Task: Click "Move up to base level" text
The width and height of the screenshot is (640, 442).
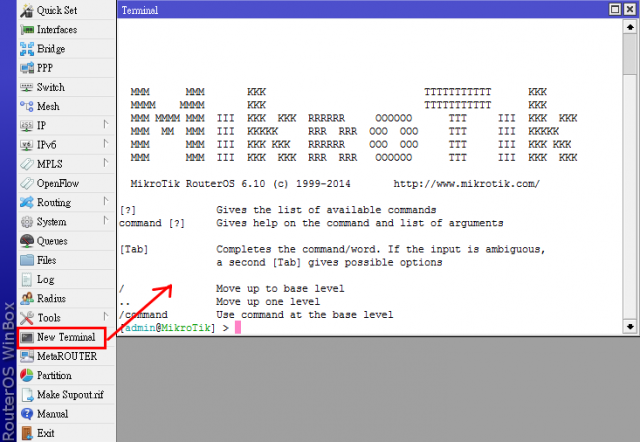Action: pyautogui.click(x=280, y=289)
